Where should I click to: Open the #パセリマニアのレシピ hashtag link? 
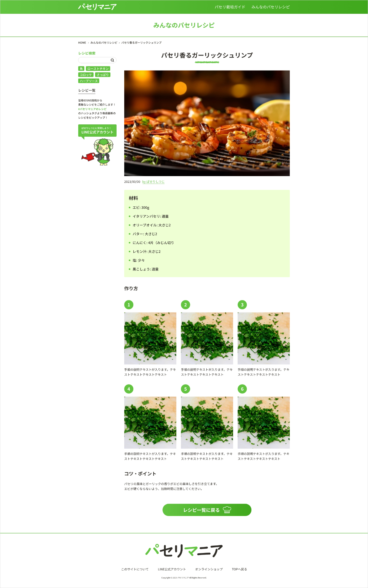[x=92, y=109]
